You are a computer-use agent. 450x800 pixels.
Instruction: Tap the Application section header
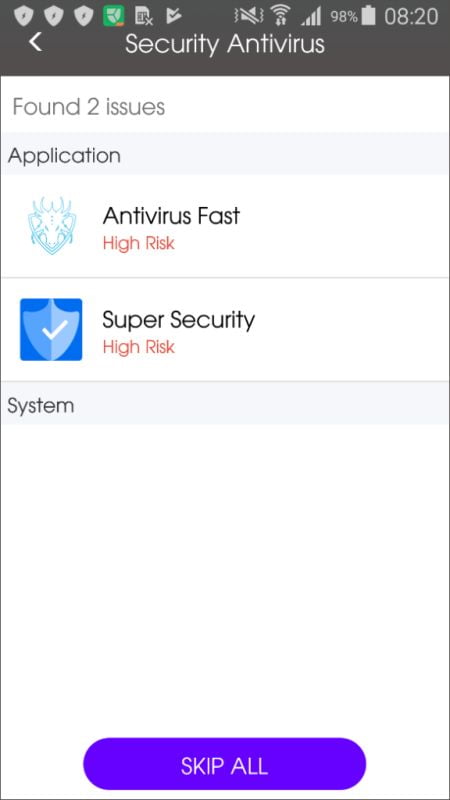[x=225, y=155]
